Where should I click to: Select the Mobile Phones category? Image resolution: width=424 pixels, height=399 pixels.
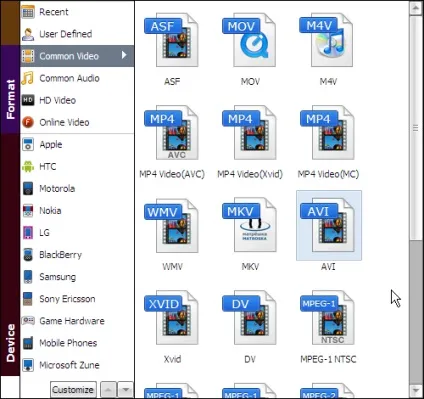coord(77,343)
